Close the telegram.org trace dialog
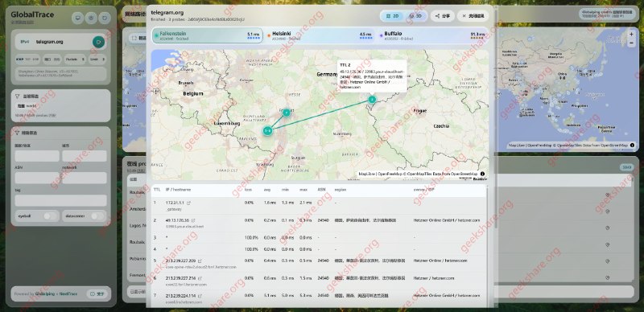 click(473, 16)
